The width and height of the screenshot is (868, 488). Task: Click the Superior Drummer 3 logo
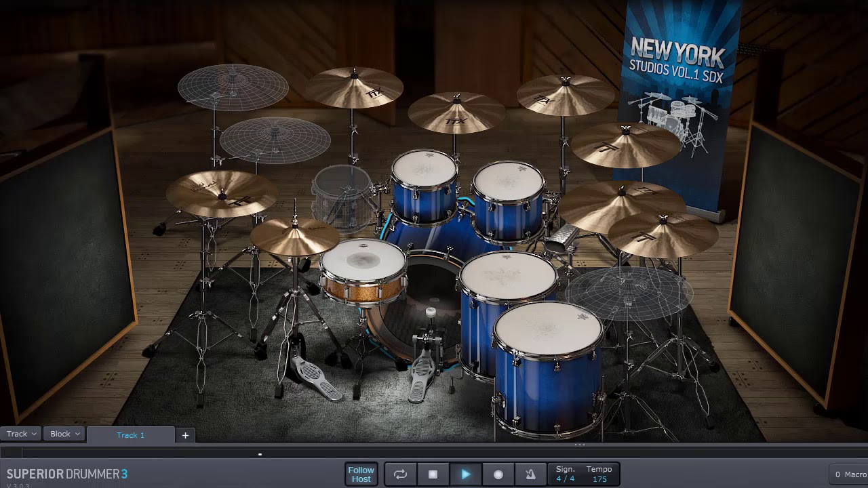pos(67,474)
